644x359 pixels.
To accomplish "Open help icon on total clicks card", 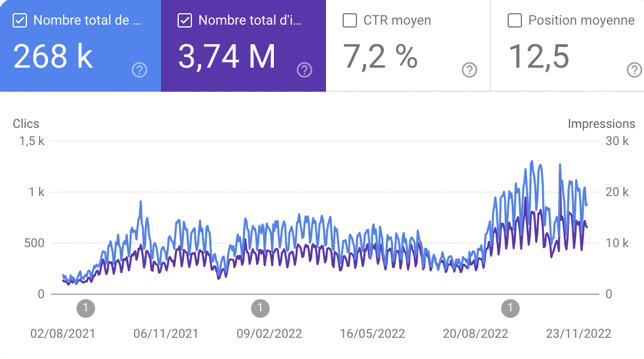I will click(x=139, y=70).
